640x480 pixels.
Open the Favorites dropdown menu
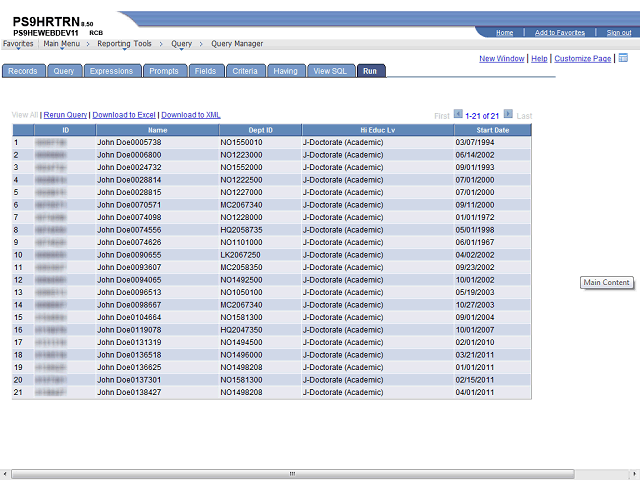point(18,44)
